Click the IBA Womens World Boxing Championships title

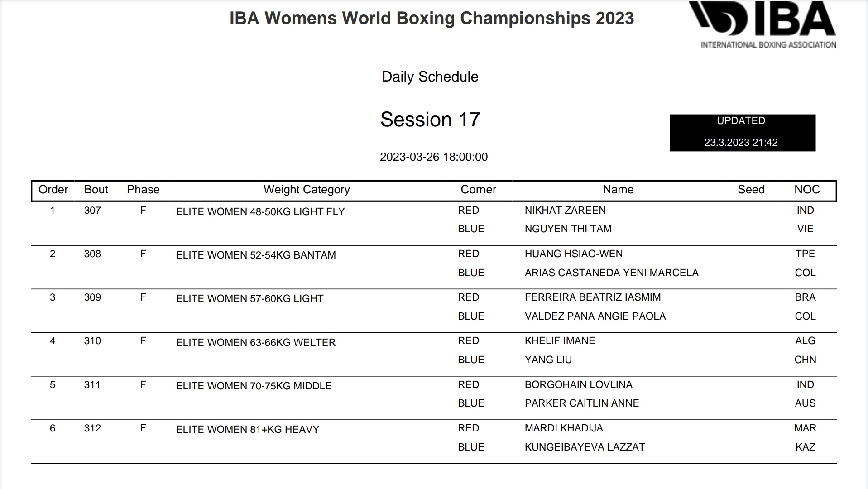432,19
